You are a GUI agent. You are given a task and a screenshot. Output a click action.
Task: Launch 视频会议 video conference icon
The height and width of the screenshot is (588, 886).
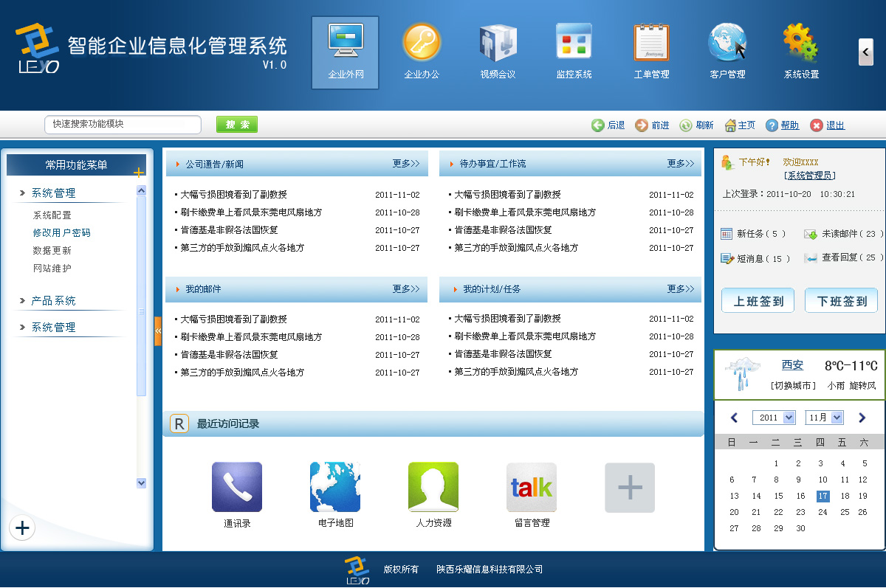tap(498, 42)
